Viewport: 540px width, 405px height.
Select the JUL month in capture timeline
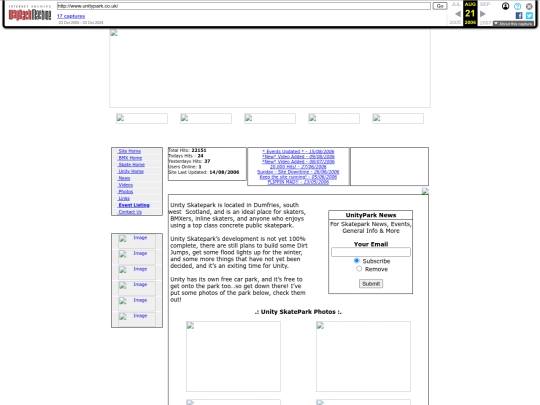(456, 4)
